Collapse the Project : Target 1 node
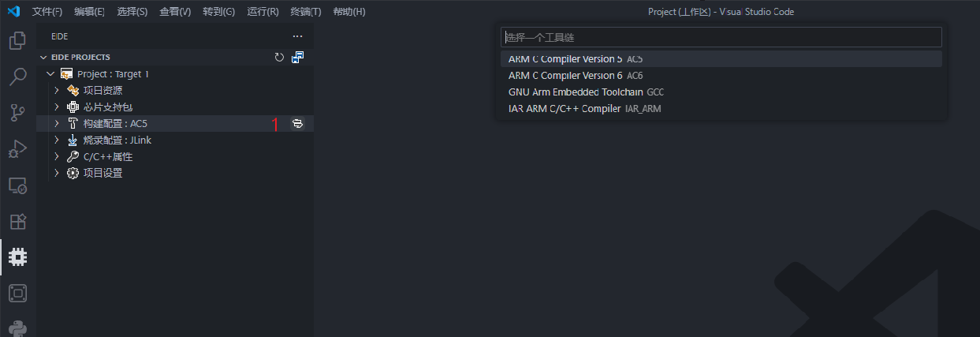 click(50, 74)
